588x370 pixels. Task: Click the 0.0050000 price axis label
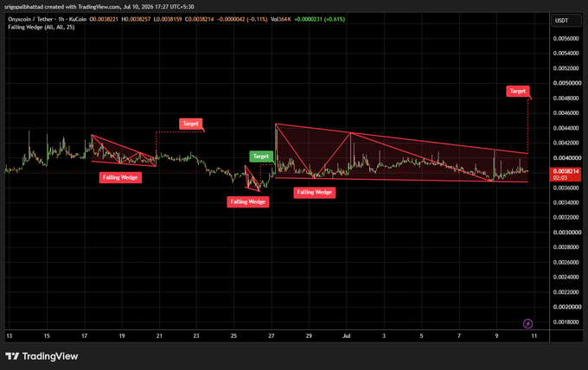click(567, 83)
